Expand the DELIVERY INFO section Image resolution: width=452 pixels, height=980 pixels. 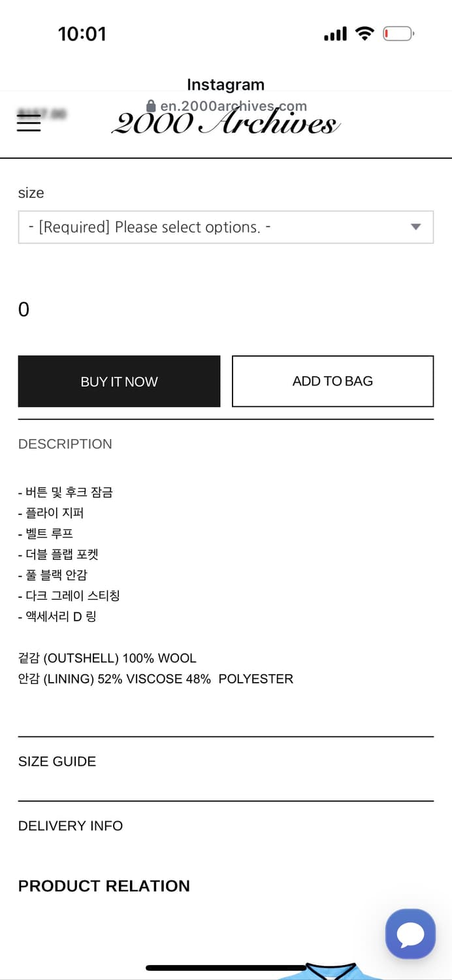tap(71, 826)
